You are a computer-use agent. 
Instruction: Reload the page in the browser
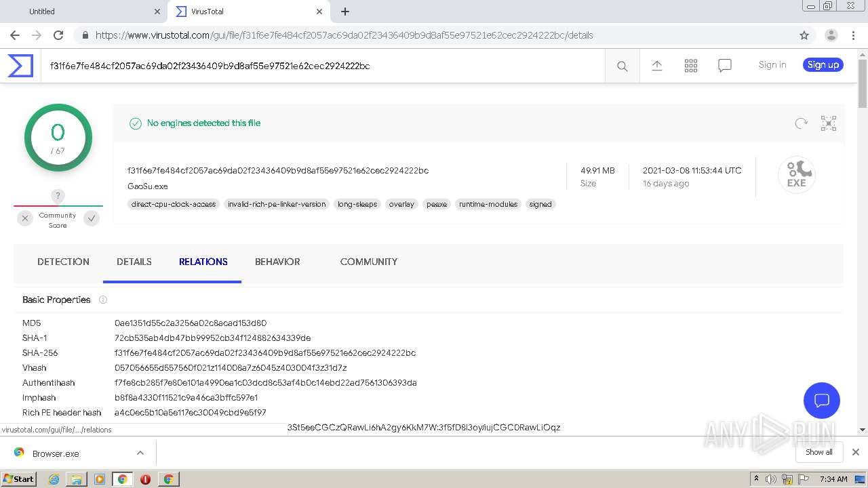(x=58, y=35)
